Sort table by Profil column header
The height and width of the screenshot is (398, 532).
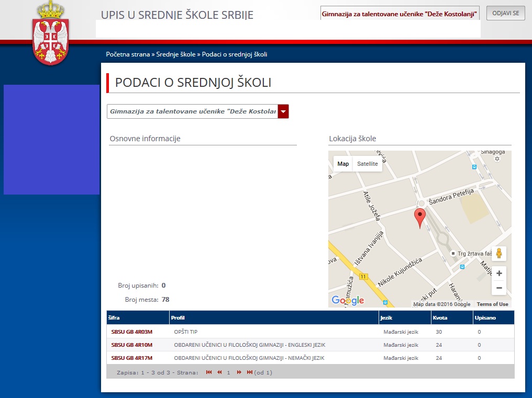point(274,317)
